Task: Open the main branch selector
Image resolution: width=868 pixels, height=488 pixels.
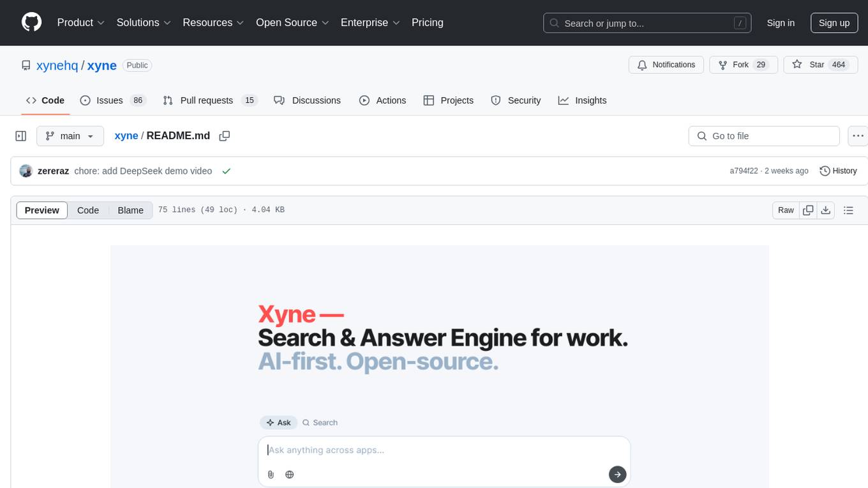Action: point(70,136)
